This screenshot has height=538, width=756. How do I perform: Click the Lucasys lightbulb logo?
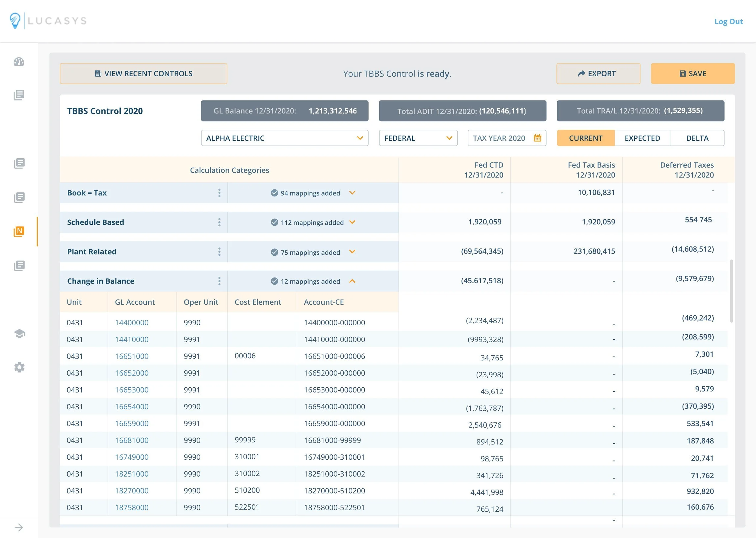15,21
